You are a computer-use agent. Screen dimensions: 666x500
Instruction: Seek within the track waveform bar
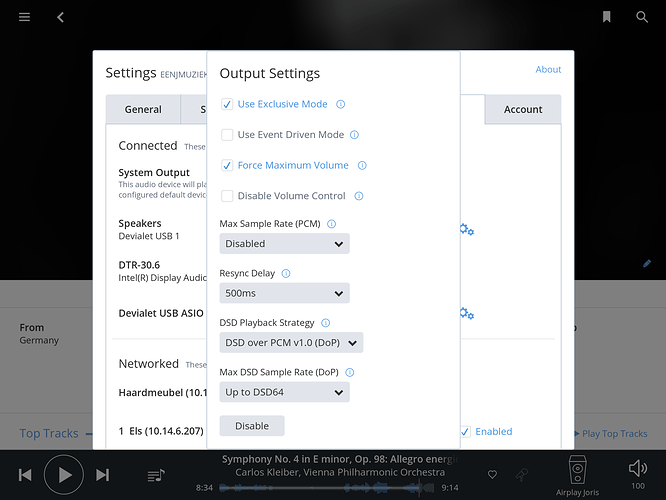coord(326,488)
